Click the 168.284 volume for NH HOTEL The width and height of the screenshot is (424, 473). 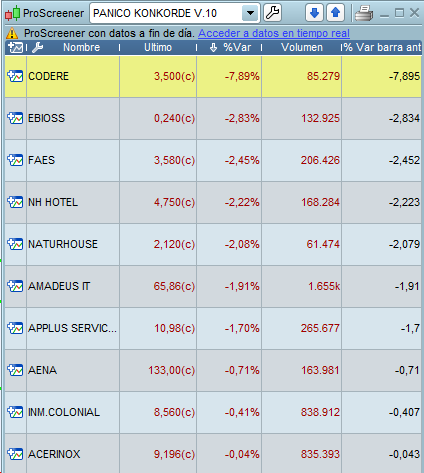click(x=320, y=202)
